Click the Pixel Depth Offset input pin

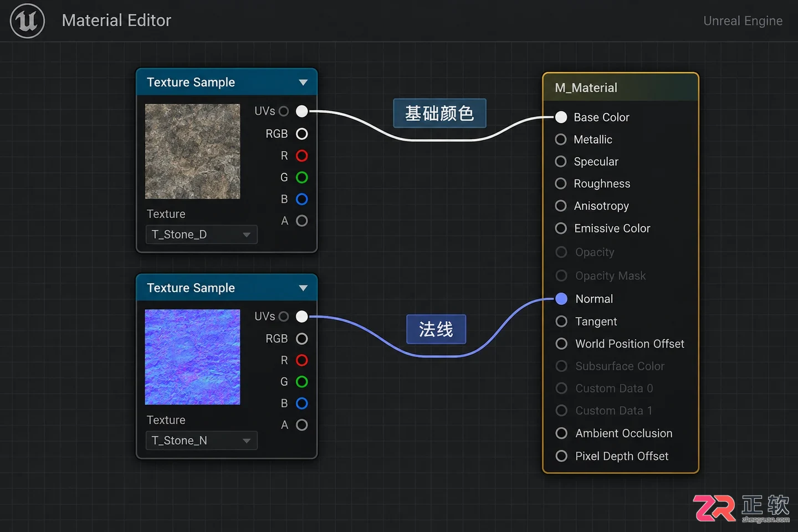561,456
